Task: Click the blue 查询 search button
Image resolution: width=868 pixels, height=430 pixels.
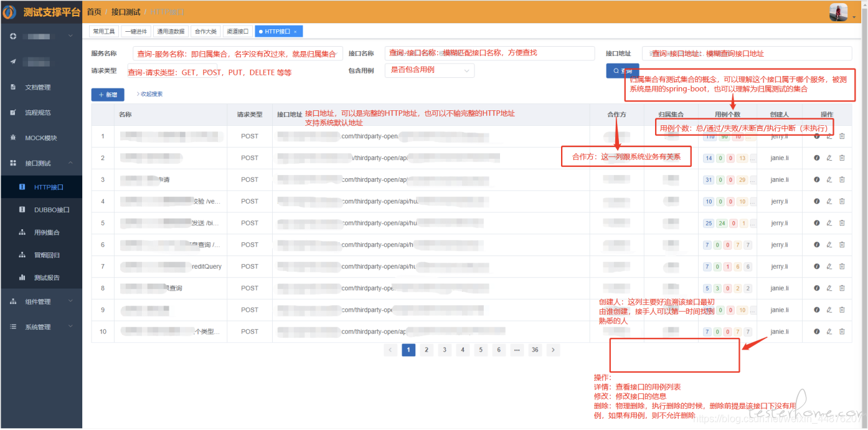Action: (x=623, y=70)
